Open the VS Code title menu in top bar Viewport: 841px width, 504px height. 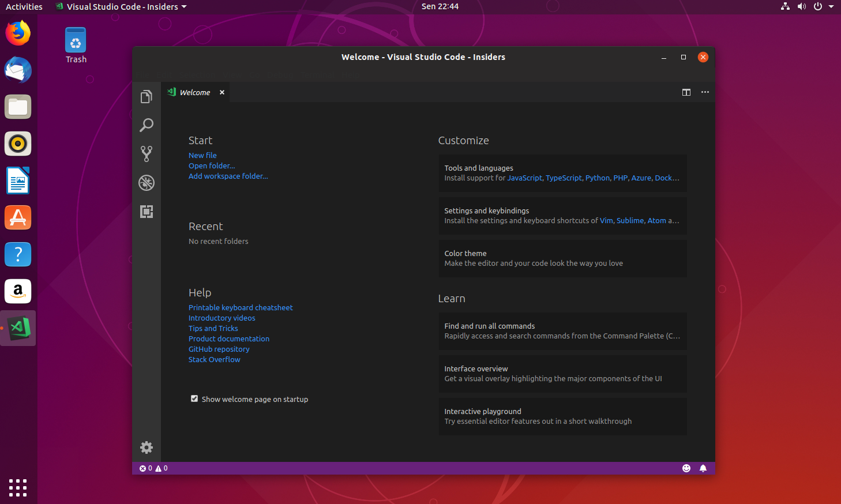[120, 6]
